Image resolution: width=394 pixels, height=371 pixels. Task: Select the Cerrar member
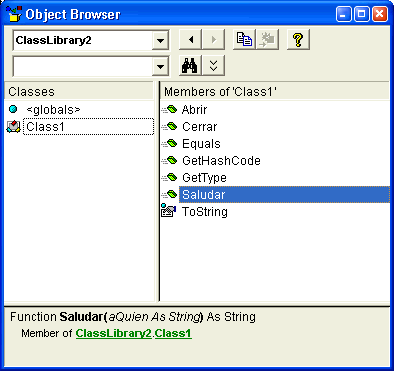[x=199, y=127]
